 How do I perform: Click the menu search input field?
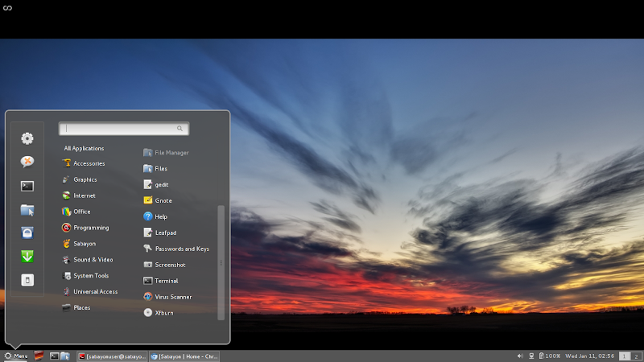(122, 128)
